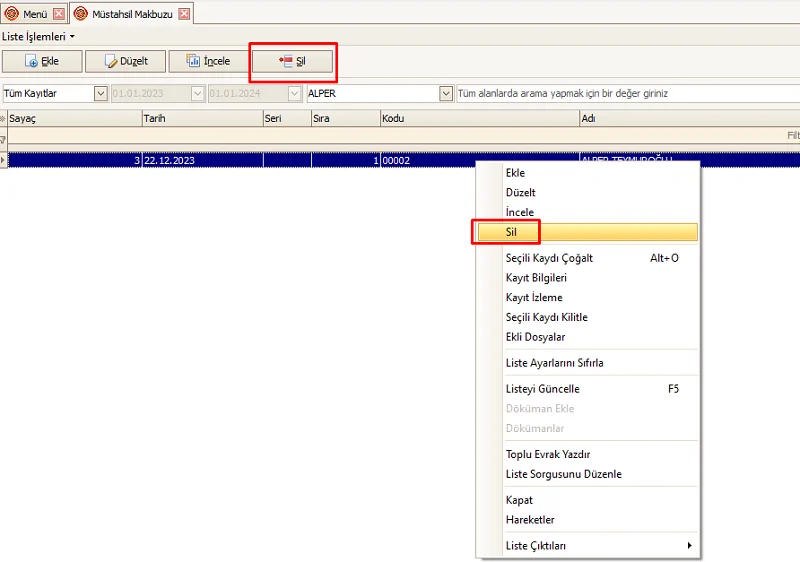Click the row indicator arrow of selected record
Screen dimensions: 800x562
point(4,160)
